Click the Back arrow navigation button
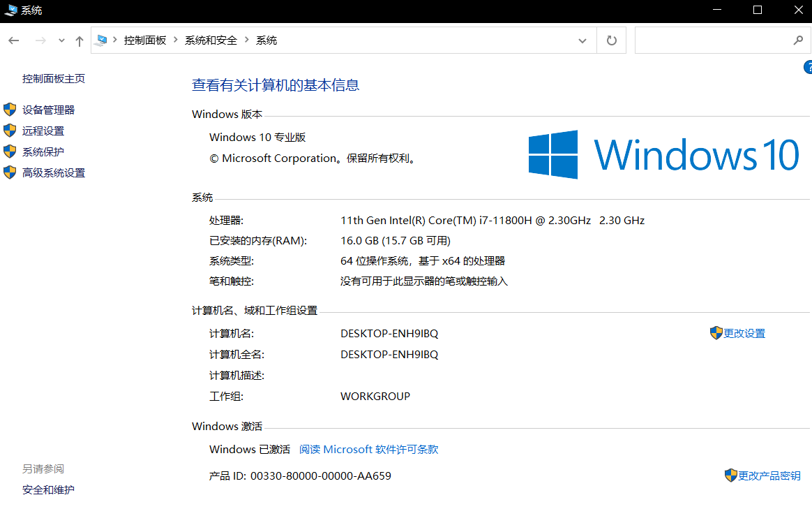Viewport: 812px width, 509px height. [x=14, y=40]
